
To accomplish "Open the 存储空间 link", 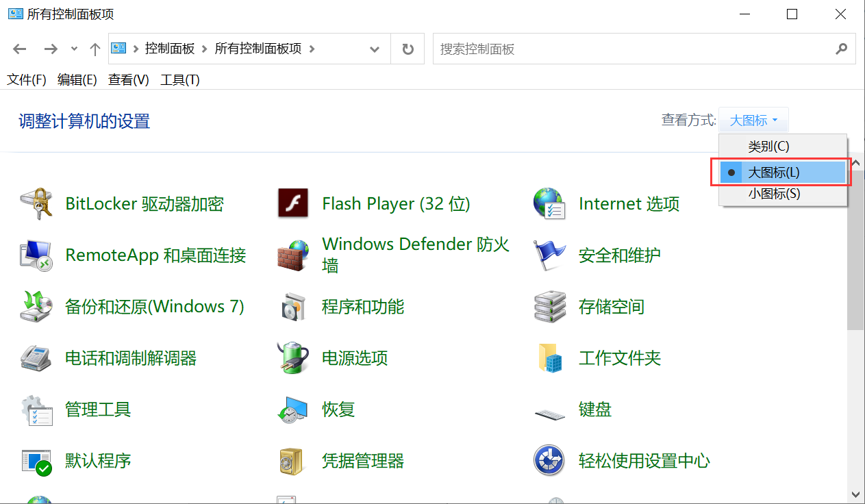I will [612, 306].
